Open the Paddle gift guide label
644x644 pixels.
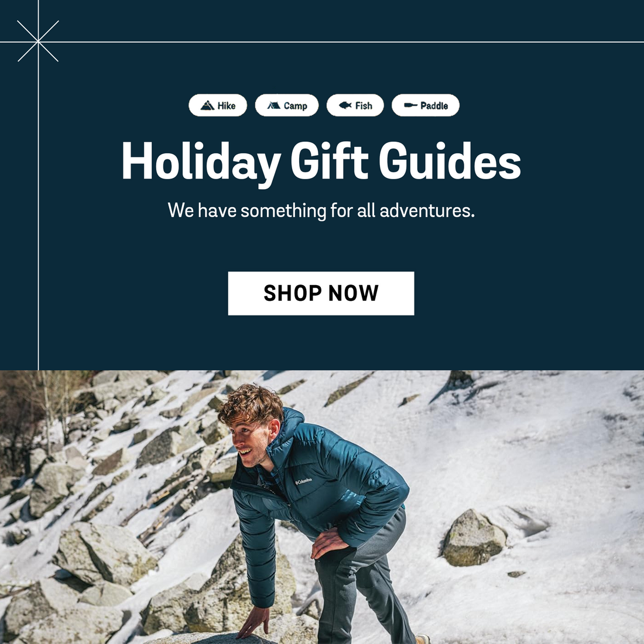(x=434, y=106)
